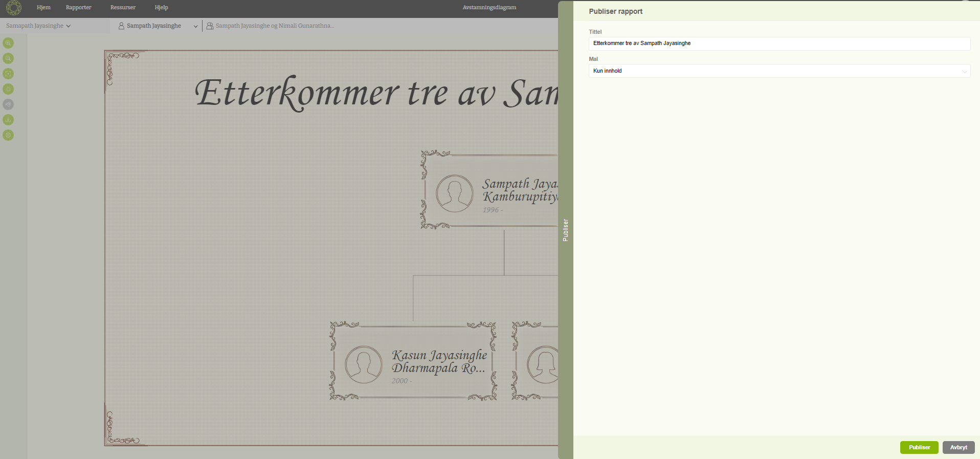Click the fit-to-screen focus icon
Image resolution: width=980 pixels, height=459 pixels.
8,74
